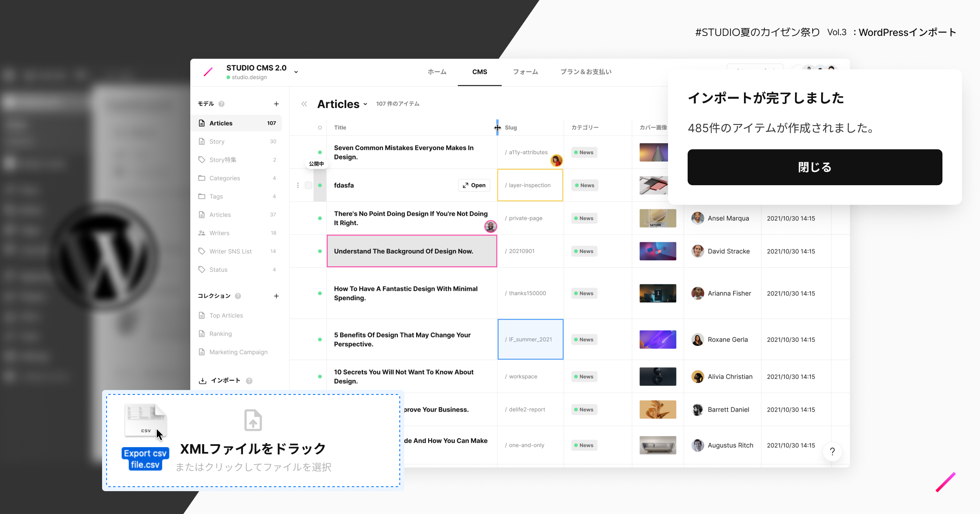The image size is (980, 514).
Task: Open the STUDIO CMS 2.0 project dropdown
Action: [296, 72]
